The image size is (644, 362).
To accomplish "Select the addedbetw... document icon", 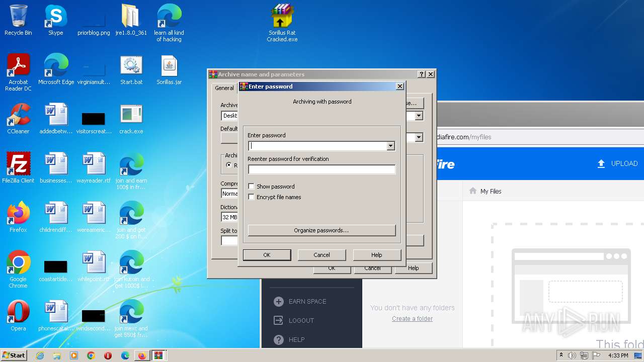I will pos(56,119).
